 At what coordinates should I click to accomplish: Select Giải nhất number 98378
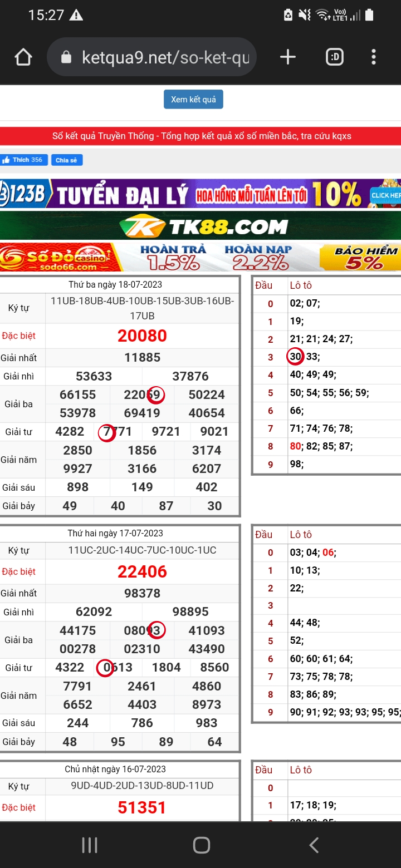point(142,593)
